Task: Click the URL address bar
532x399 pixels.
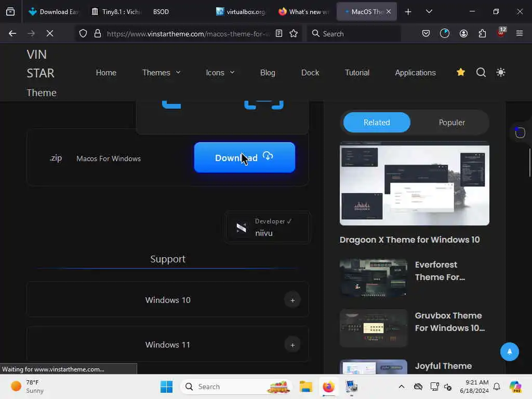Action: [x=188, y=34]
